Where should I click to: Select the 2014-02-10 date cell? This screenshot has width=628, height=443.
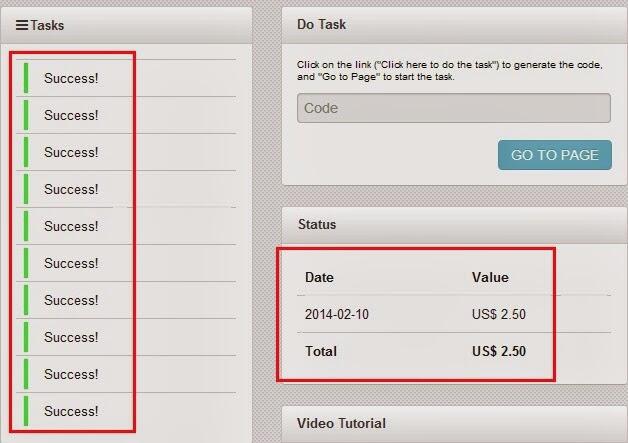(337, 314)
